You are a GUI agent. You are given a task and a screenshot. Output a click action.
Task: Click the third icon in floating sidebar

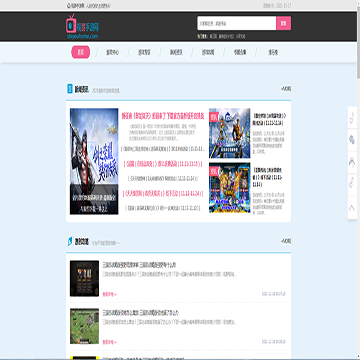click(x=352, y=162)
